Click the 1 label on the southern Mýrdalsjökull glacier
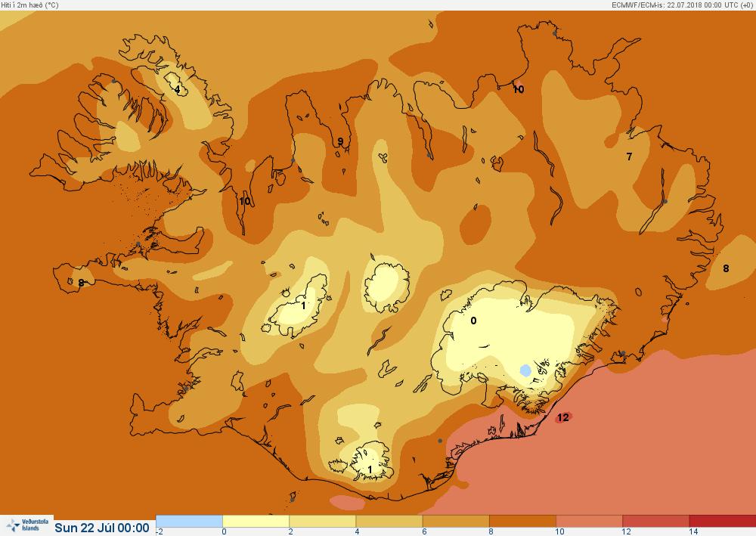Viewport: 756px width, 536px height. (370, 469)
